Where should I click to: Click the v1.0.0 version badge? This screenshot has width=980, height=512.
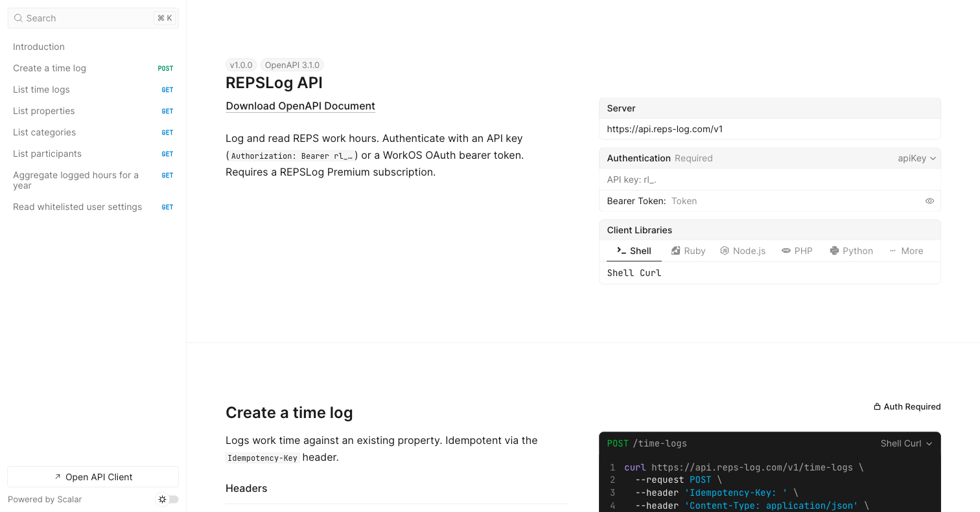tap(241, 65)
